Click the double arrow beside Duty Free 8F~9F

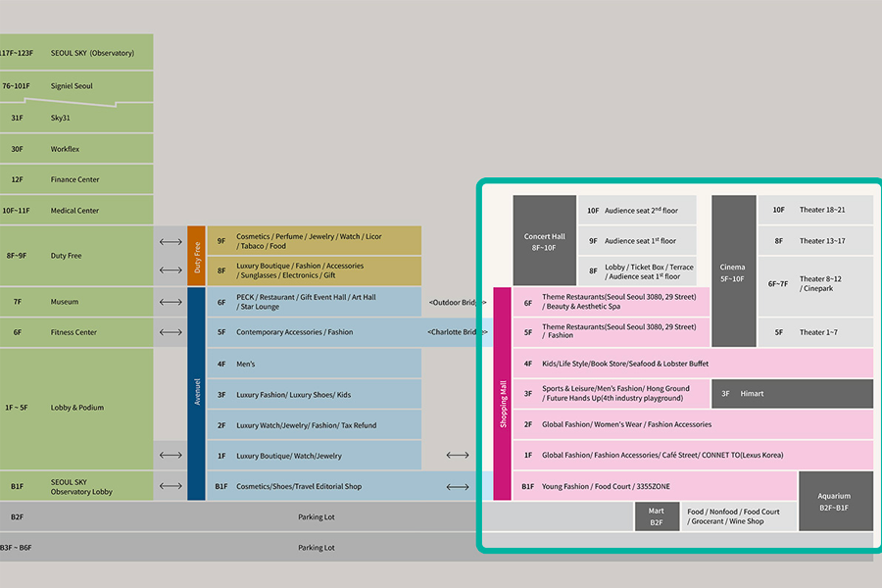point(171,241)
